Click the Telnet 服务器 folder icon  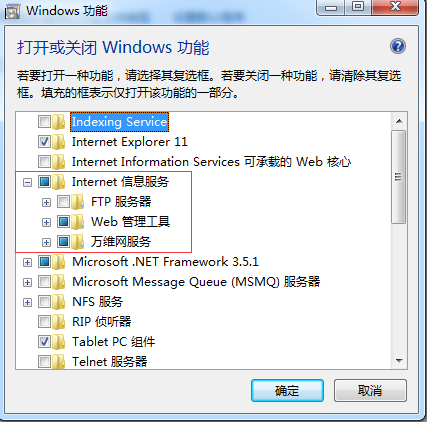pyautogui.click(x=59, y=362)
